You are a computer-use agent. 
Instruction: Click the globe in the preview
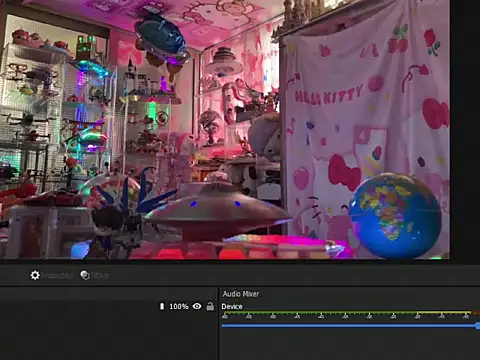pos(396,215)
